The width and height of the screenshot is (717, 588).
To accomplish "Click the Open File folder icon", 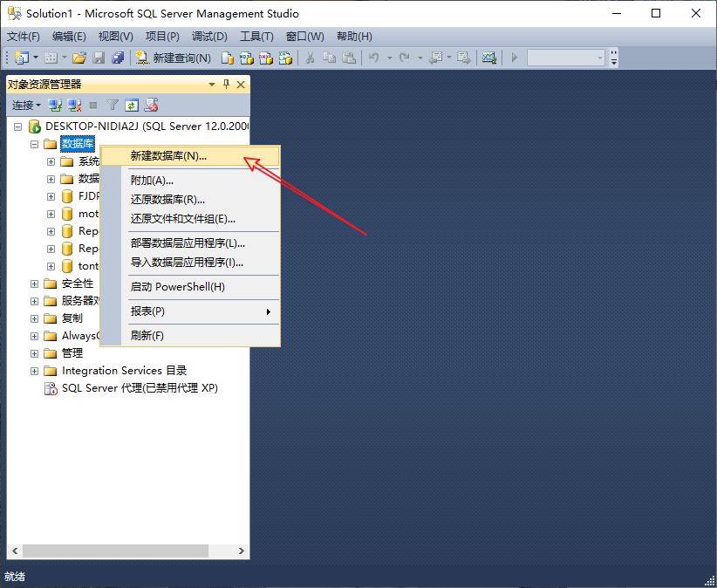I will coord(79,58).
